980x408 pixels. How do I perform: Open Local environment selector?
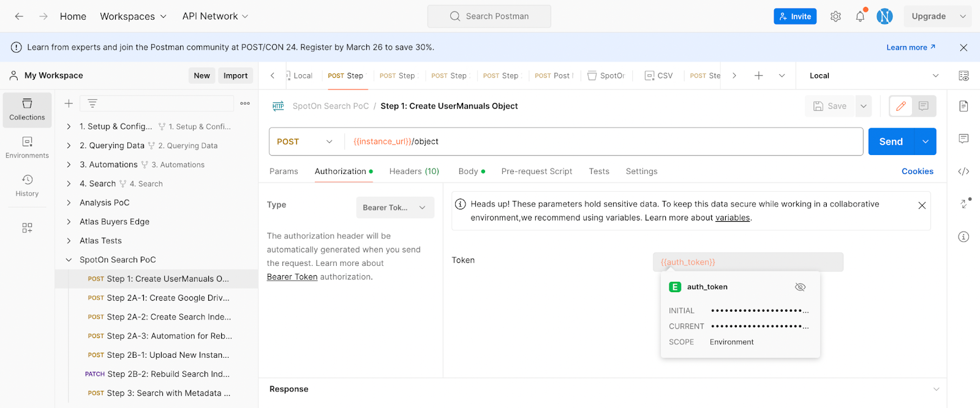[874, 75]
